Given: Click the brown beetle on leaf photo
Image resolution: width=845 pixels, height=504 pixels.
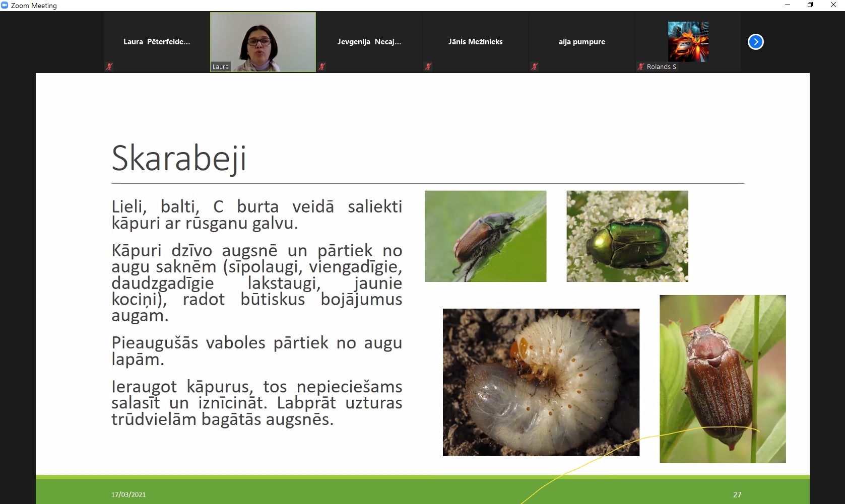Looking at the screenshot, I should pos(485,236).
